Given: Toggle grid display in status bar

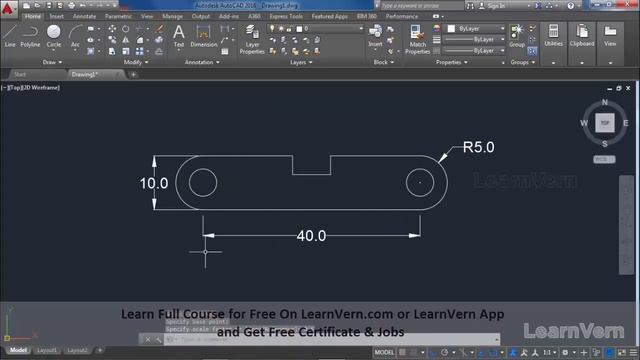Looking at the screenshot, I should [402, 352].
